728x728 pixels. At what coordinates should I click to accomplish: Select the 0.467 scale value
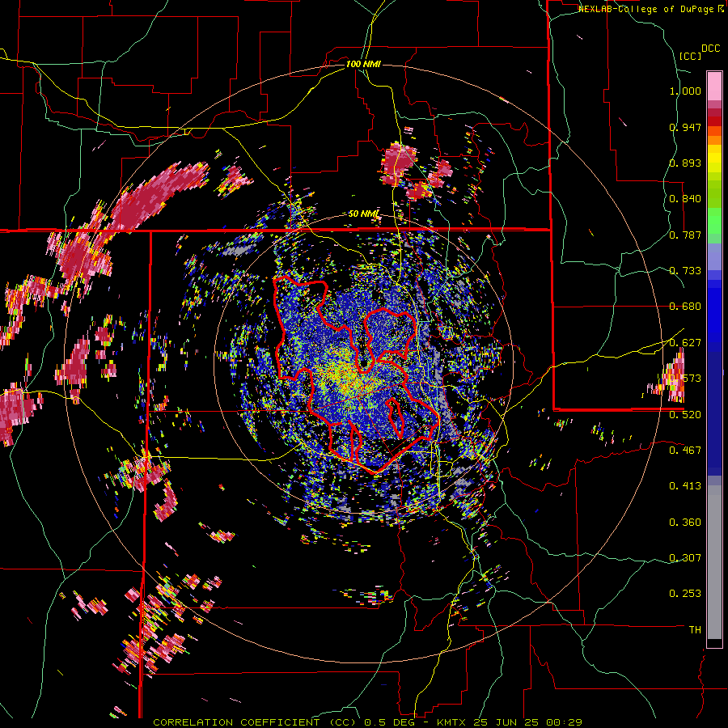[x=685, y=451]
